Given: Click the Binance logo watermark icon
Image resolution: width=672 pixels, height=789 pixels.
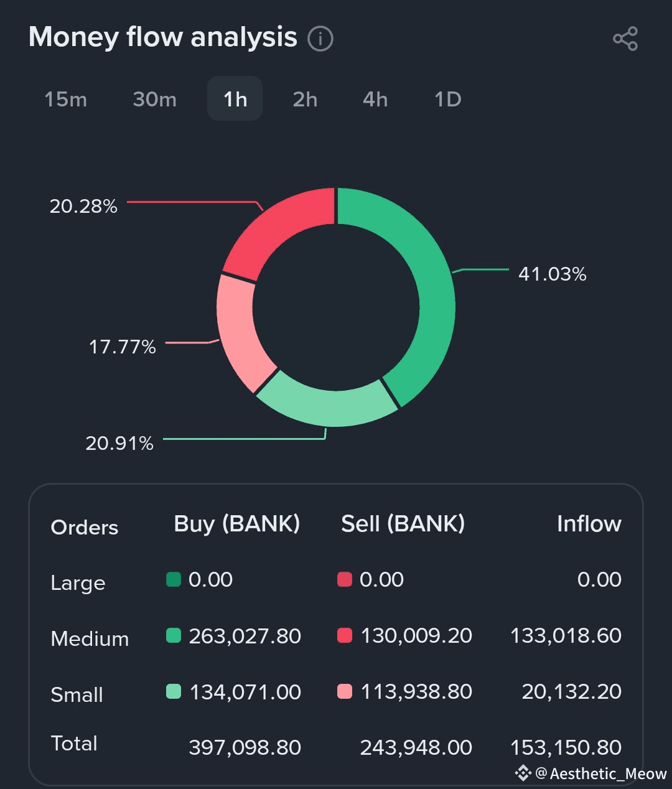Looking at the screenshot, I should (x=523, y=773).
